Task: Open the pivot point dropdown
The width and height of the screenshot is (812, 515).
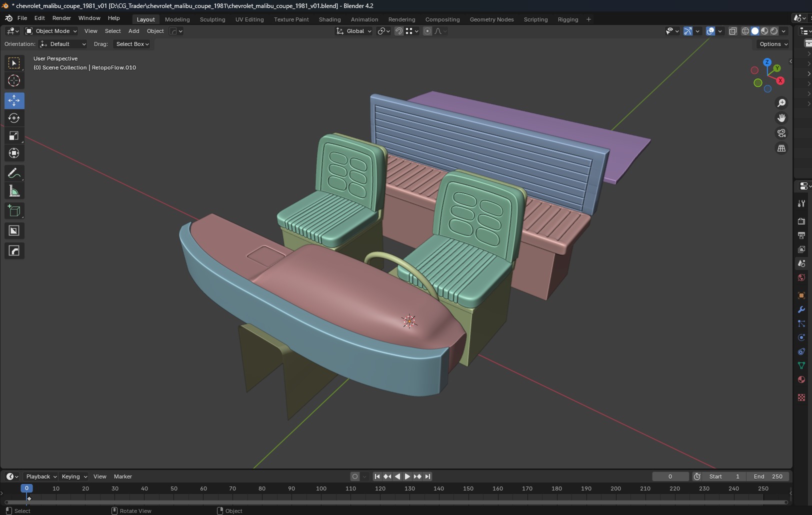Action: [x=383, y=31]
